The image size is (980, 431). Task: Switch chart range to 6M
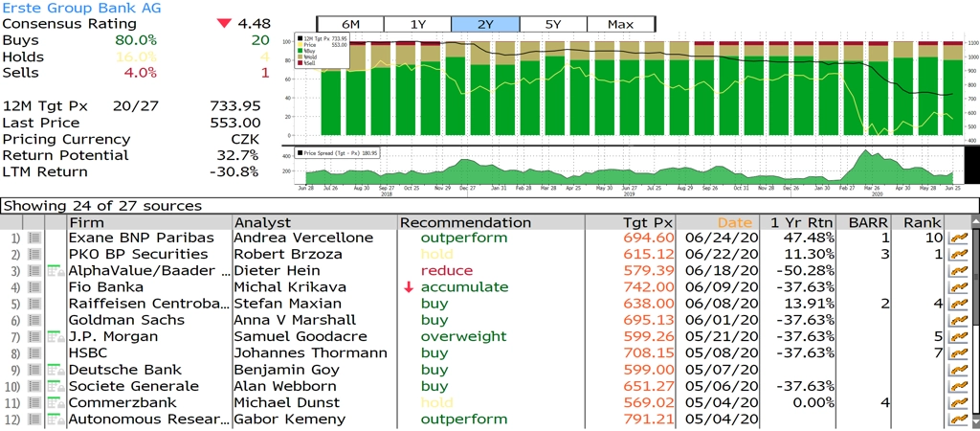350,24
